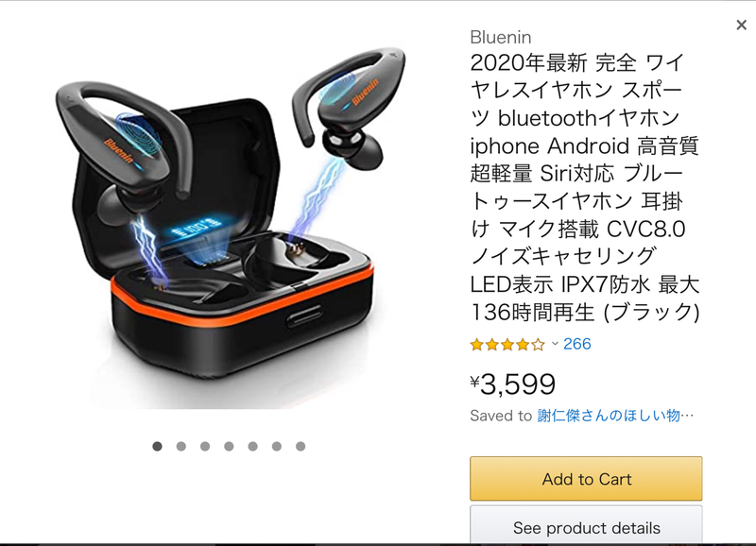
Task: Show the fifth carousel image dot
Action: pyautogui.click(x=252, y=446)
